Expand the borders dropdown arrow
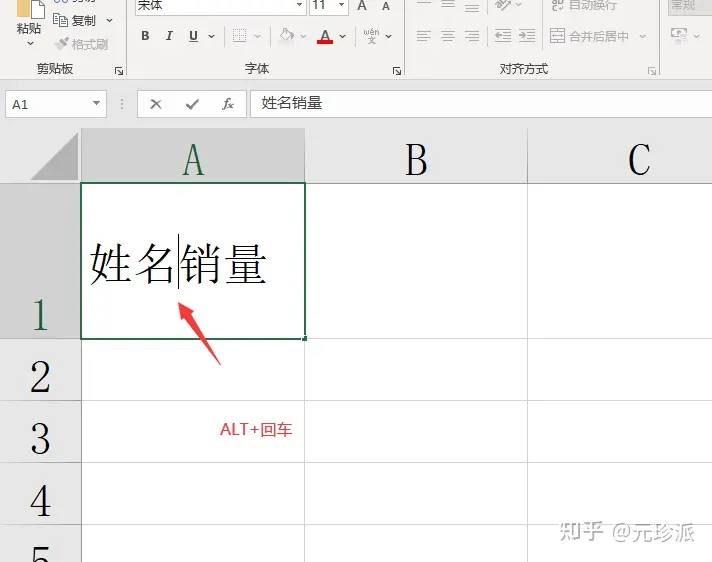712x562 pixels. click(x=257, y=36)
